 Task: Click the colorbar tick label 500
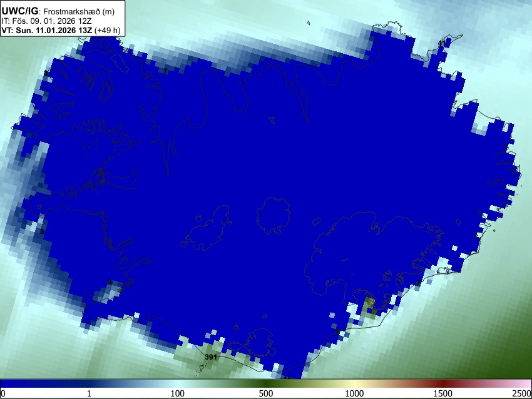click(x=265, y=393)
